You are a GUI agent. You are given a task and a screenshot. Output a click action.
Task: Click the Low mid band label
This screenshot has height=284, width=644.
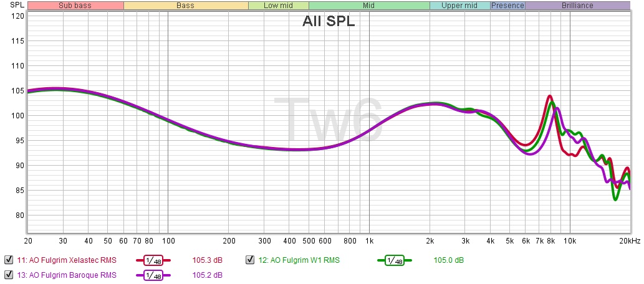278,6
